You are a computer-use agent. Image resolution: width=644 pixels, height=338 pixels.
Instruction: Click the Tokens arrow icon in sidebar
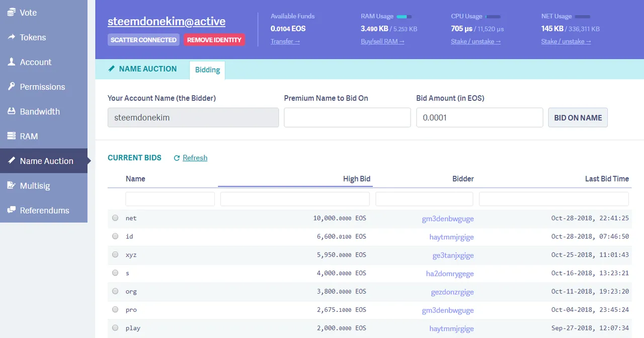[x=11, y=37]
